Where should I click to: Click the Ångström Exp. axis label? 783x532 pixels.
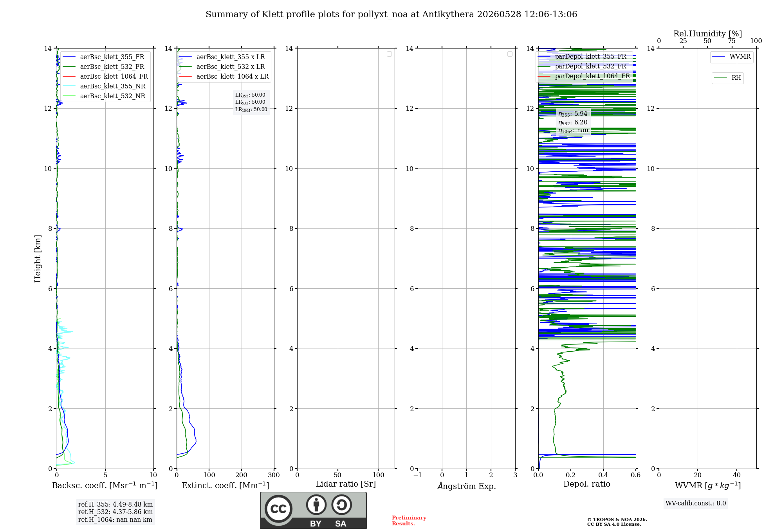(467, 486)
